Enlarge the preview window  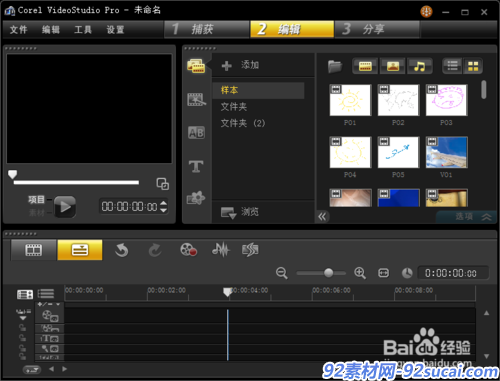[163, 184]
